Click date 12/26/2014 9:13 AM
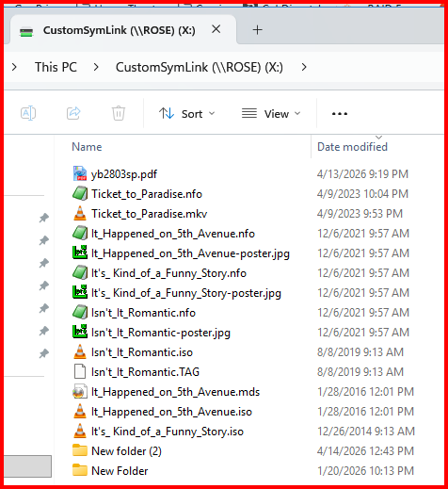Screen dimensions: 448x489 pyautogui.click(x=366, y=432)
